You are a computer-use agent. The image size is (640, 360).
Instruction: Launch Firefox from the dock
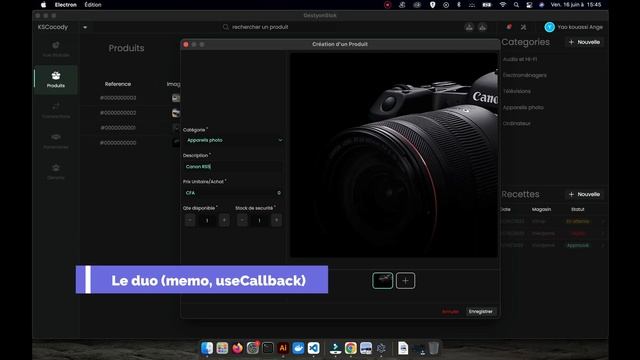click(x=237, y=348)
